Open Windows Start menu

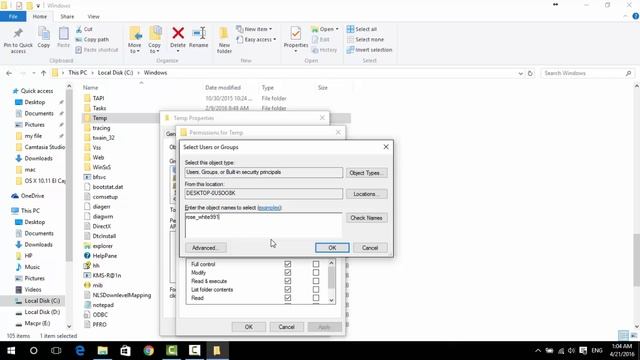pos(11,351)
